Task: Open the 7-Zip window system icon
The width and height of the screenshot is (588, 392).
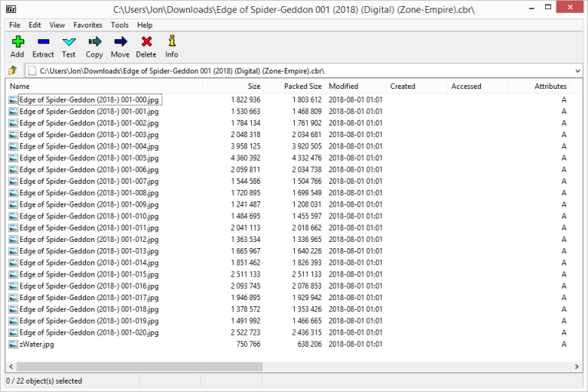Action: coord(11,9)
